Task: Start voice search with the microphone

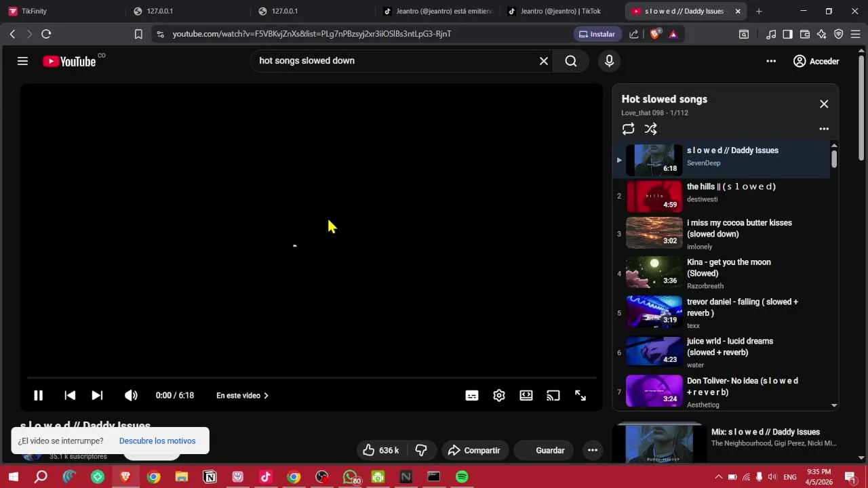Action: point(609,61)
